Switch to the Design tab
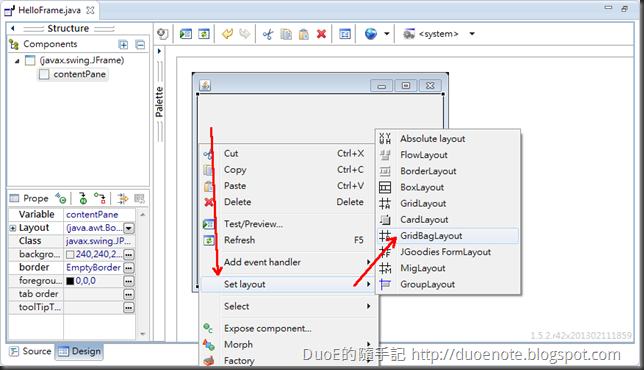The height and width of the screenshot is (370, 644). click(x=79, y=352)
